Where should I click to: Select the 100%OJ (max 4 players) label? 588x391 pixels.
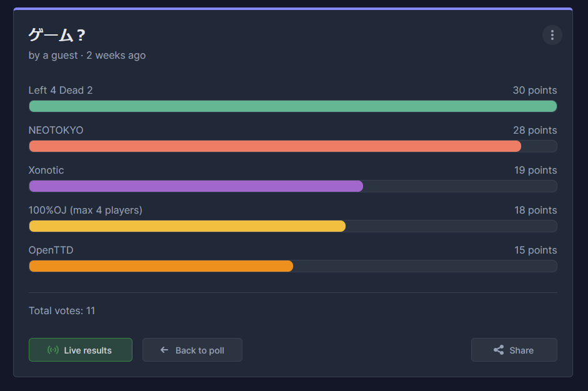point(86,210)
